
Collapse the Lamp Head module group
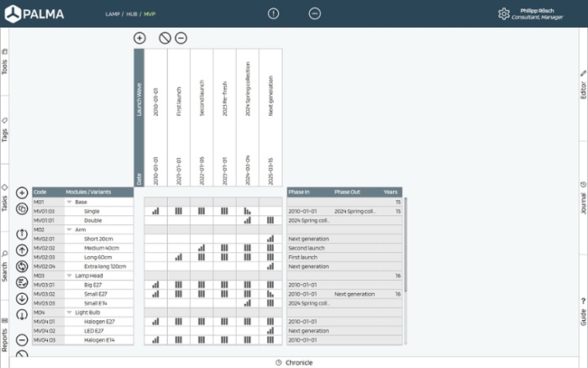(x=69, y=276)
